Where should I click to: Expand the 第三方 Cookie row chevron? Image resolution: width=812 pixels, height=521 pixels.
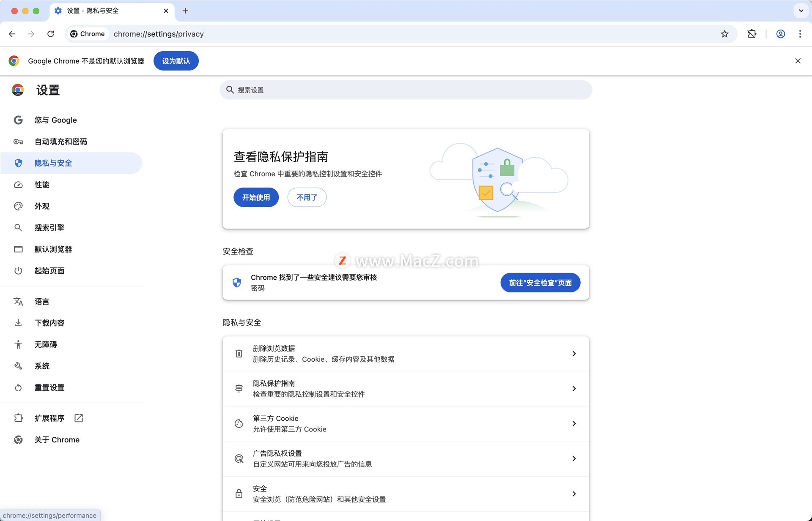click(574, 424)
